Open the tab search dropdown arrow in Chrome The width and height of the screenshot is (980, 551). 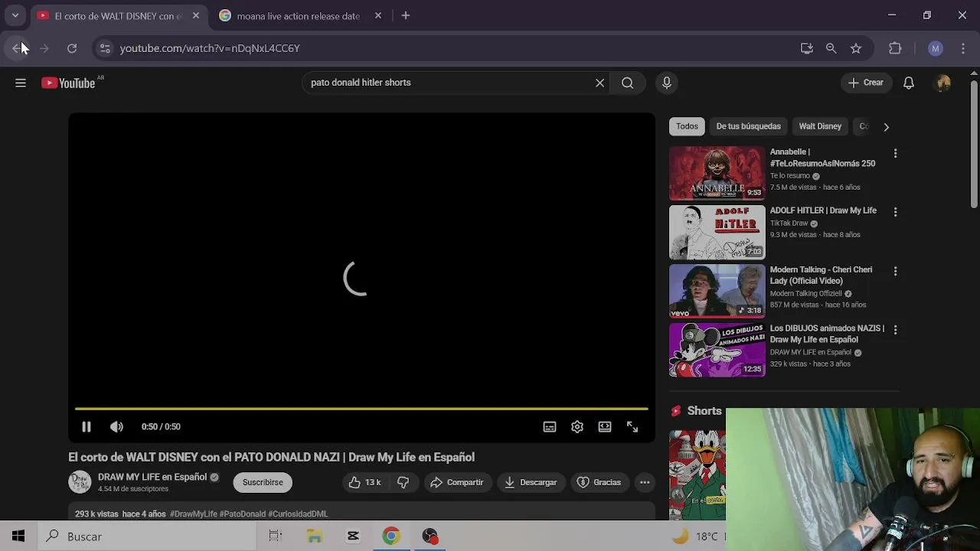15,15
